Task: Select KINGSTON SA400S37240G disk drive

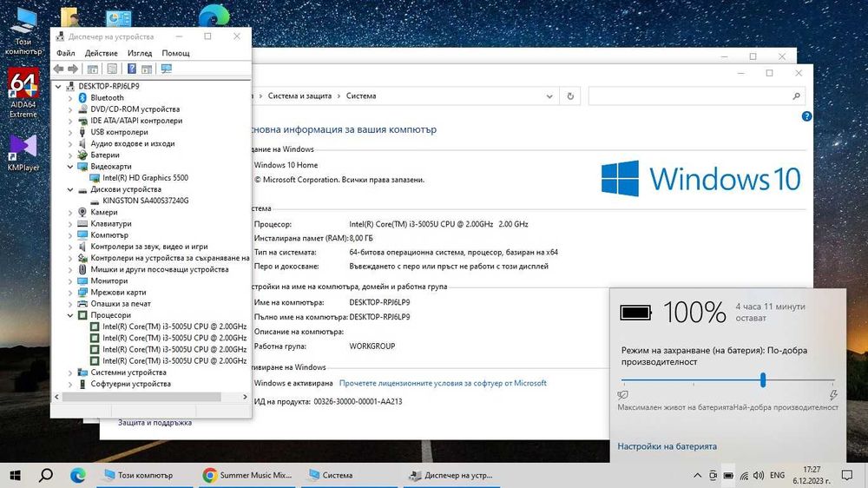Action: click(145, 201)
